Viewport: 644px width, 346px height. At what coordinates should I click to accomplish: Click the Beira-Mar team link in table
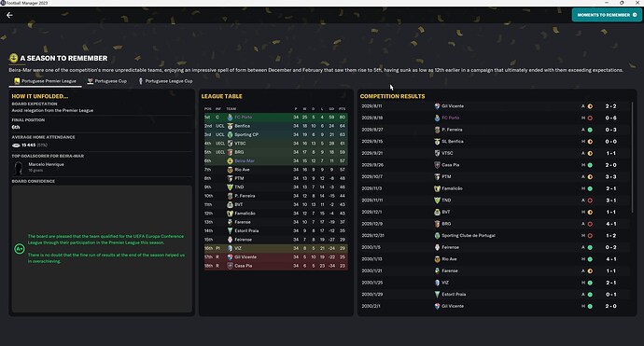click(245, 161)
